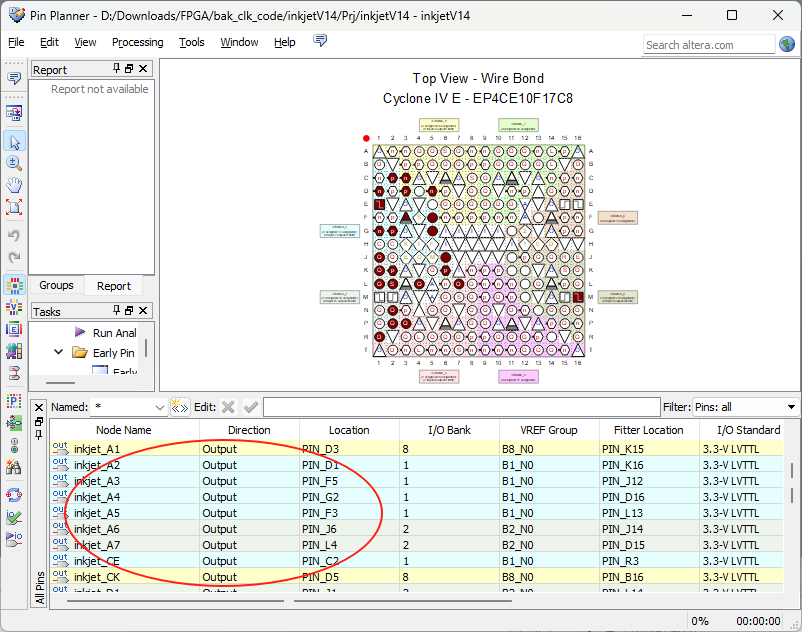The image size is (802, 632).
Task: Click the feedback speech bubble icon beside Help
Action: tap(320, 40)
